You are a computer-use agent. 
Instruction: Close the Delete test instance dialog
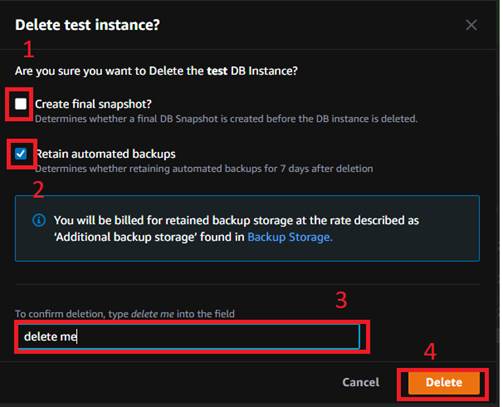click(x=471, y=25)
